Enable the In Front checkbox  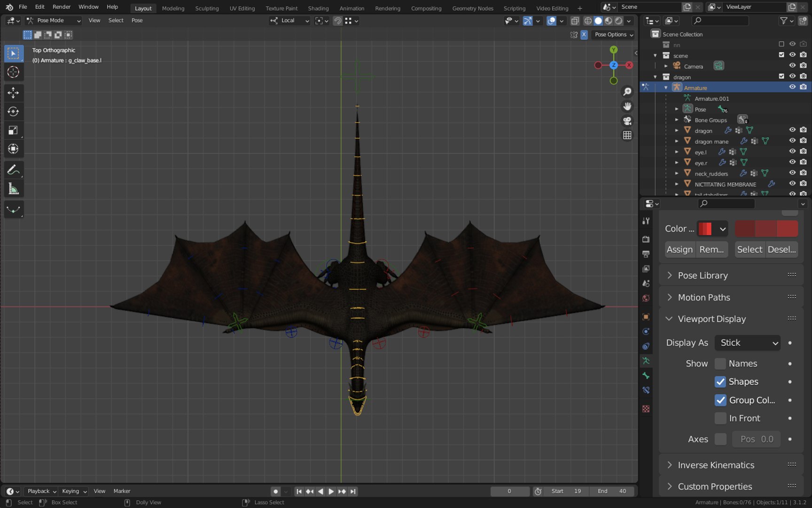[720, 418]
